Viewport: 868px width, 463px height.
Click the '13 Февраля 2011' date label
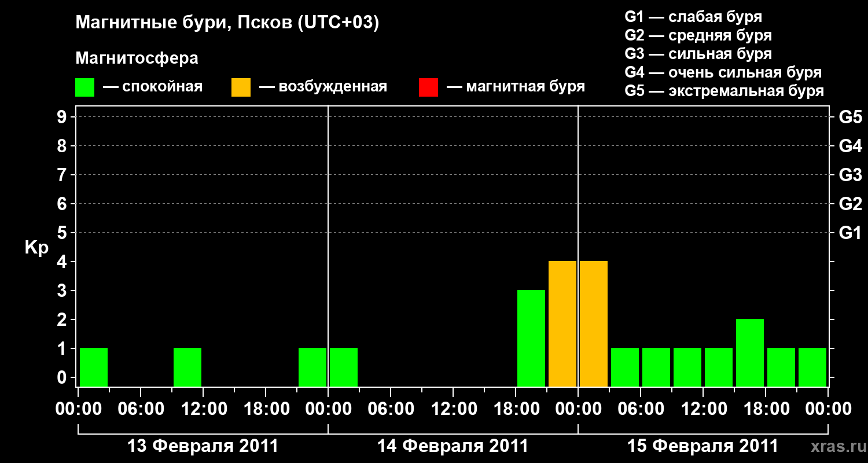coord(203,446)
